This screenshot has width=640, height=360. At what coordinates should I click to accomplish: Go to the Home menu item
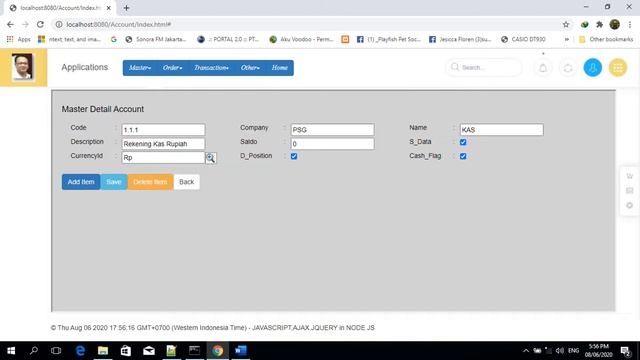(x=280, y=68)
